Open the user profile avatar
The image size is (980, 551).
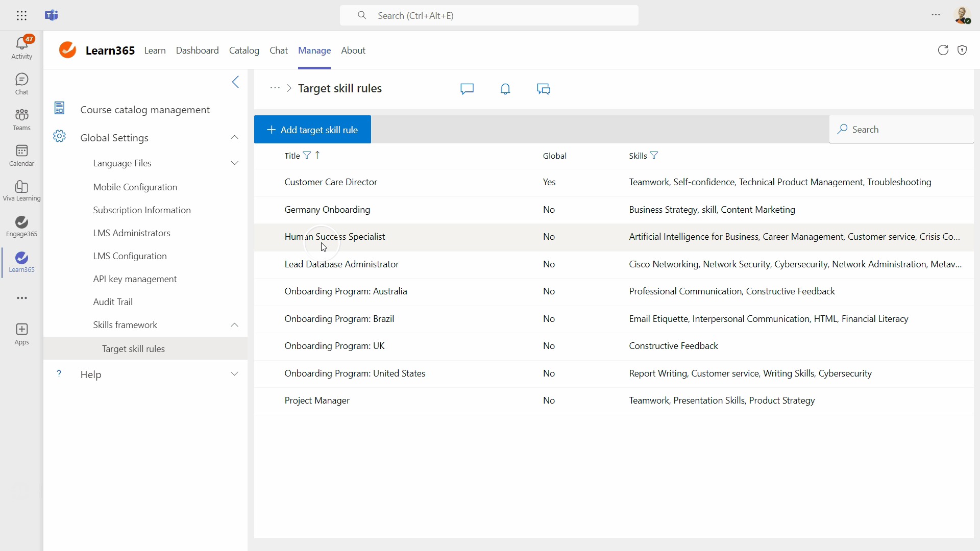962,15
